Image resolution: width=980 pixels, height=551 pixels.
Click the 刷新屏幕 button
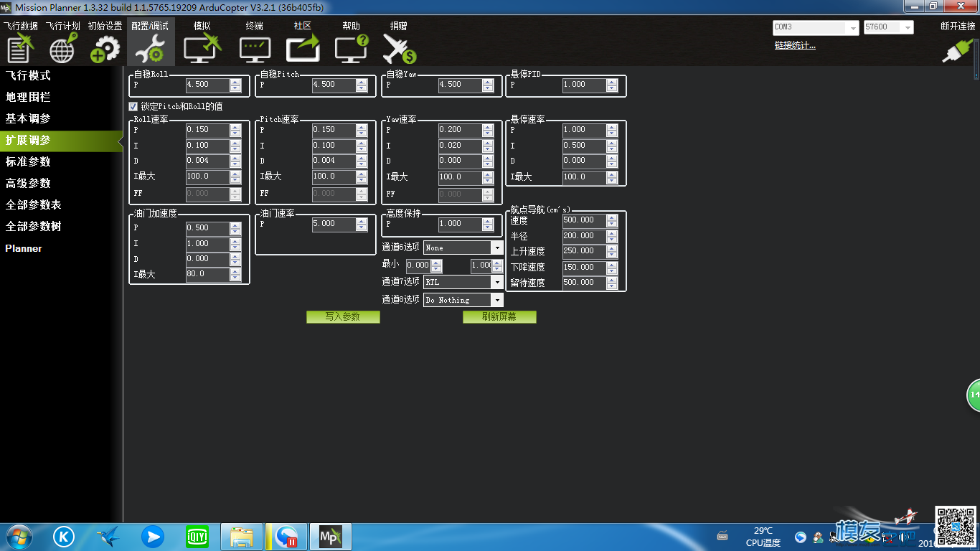pyautogui.click(x=499, y=316)
